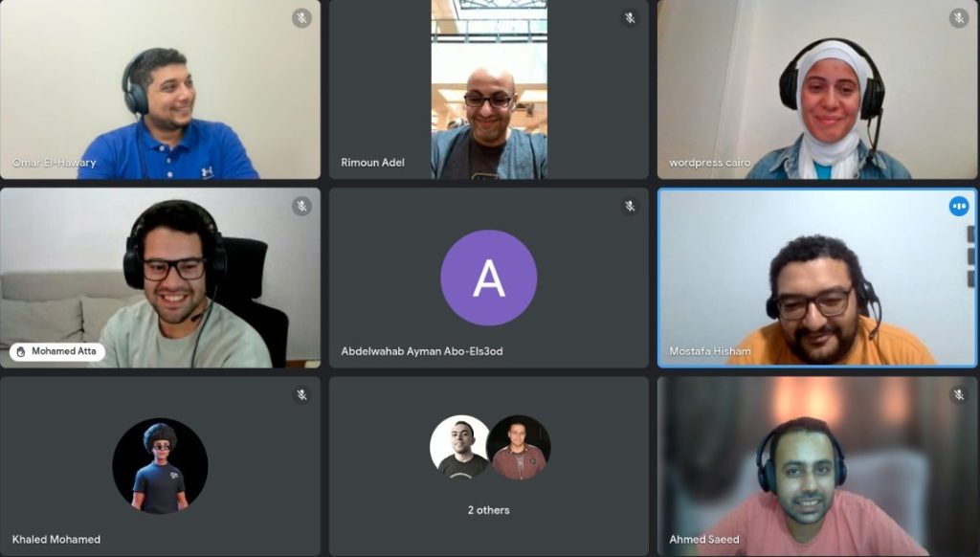Click muted mic icon on Omar El-Hawary tile

(301, 17)
